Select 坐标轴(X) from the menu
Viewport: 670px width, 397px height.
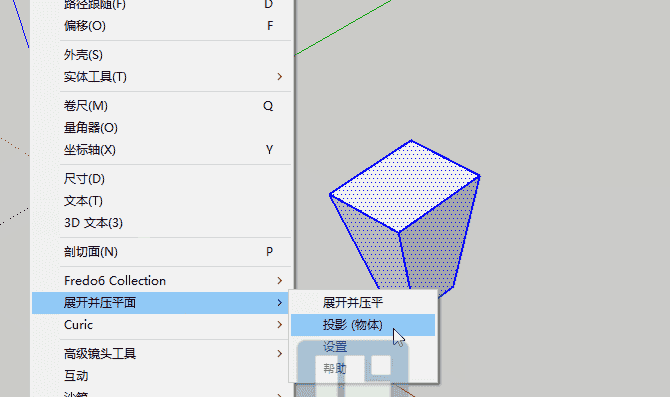tap(162, 150)
